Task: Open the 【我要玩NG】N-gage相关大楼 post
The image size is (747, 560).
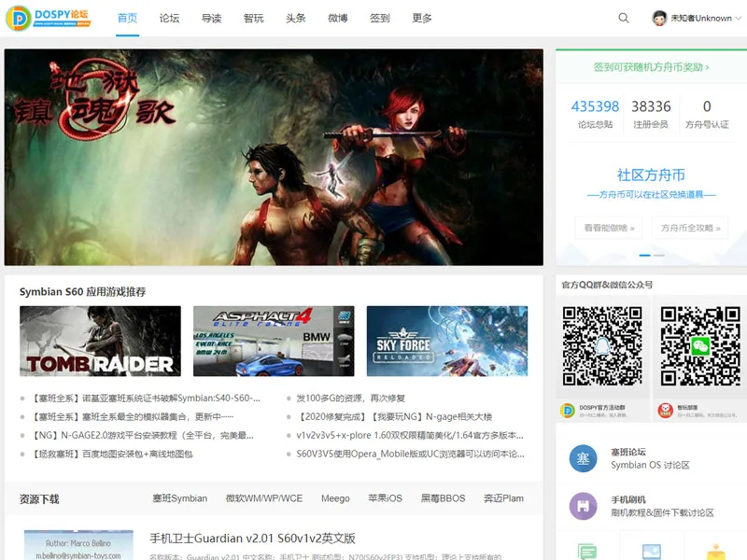Action: click(394, 416)
